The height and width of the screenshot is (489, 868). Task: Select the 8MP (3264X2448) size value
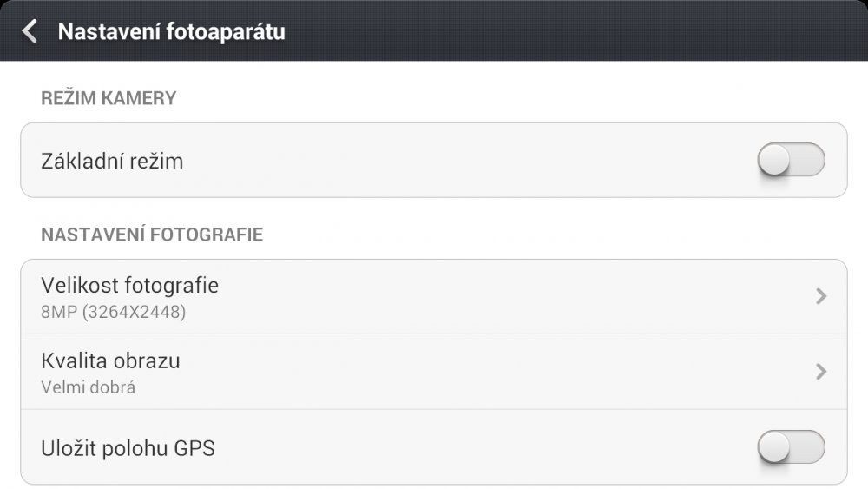pyautogui.click(x=114, y=312)
